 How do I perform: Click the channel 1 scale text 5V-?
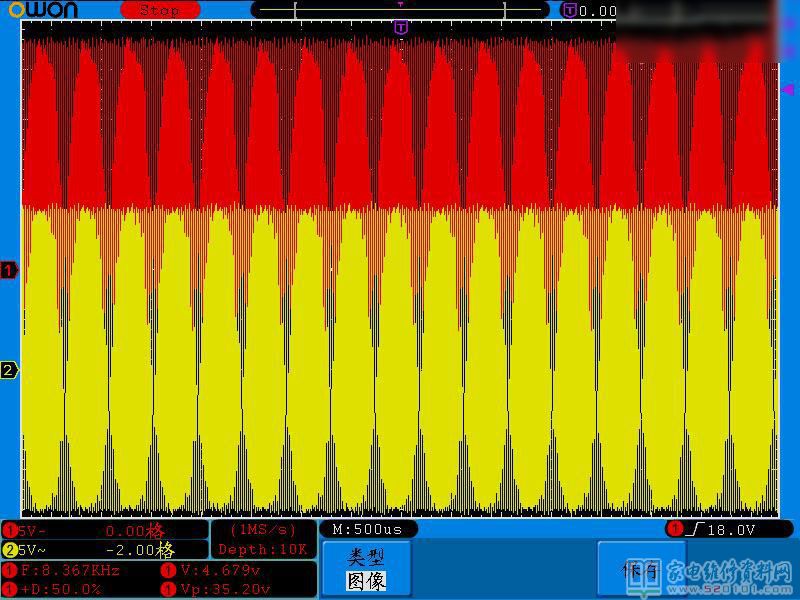32,531
